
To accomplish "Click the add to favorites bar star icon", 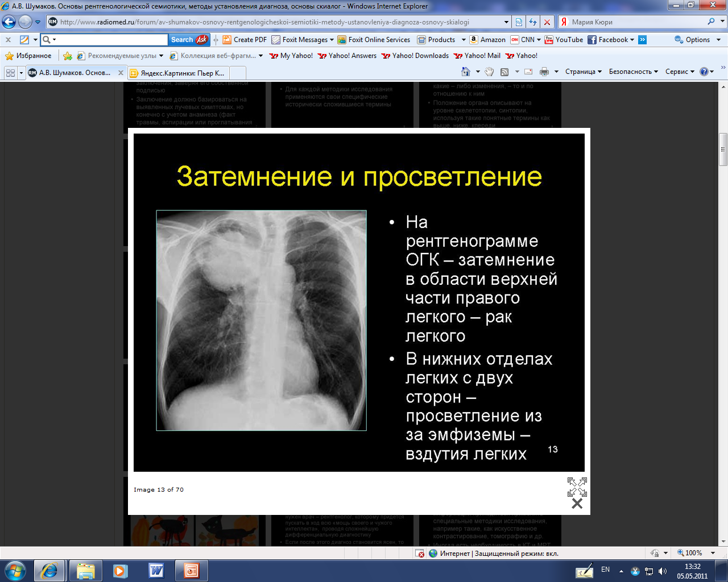I will [68, 56].
